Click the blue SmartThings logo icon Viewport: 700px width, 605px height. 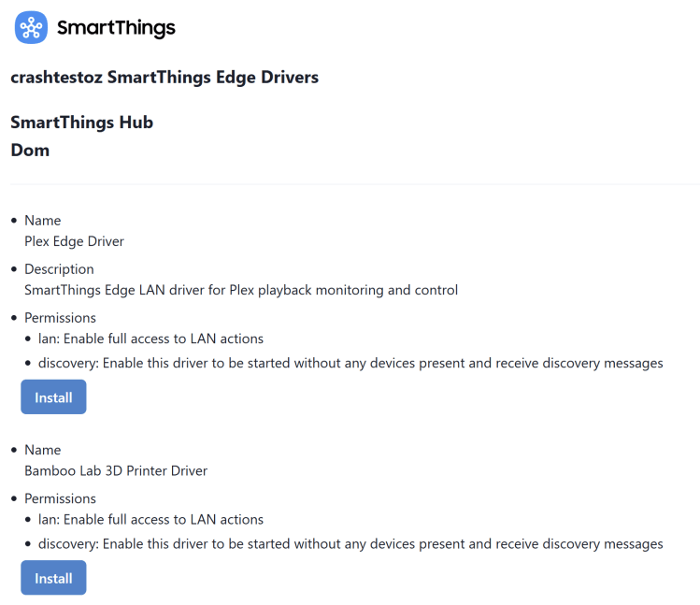pos(31,28)
